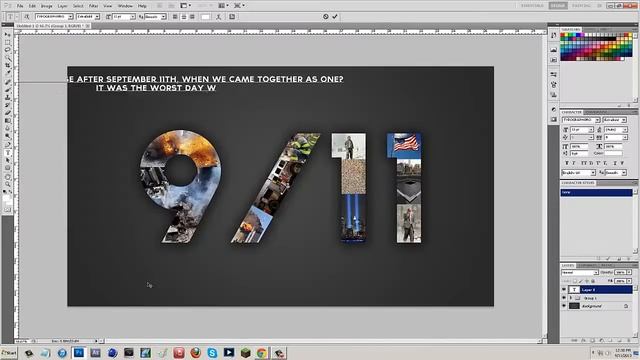The width and height of the screenshot is (640, 360).
Task: Open font family dropdown in options bar
Action: [70, 17]
